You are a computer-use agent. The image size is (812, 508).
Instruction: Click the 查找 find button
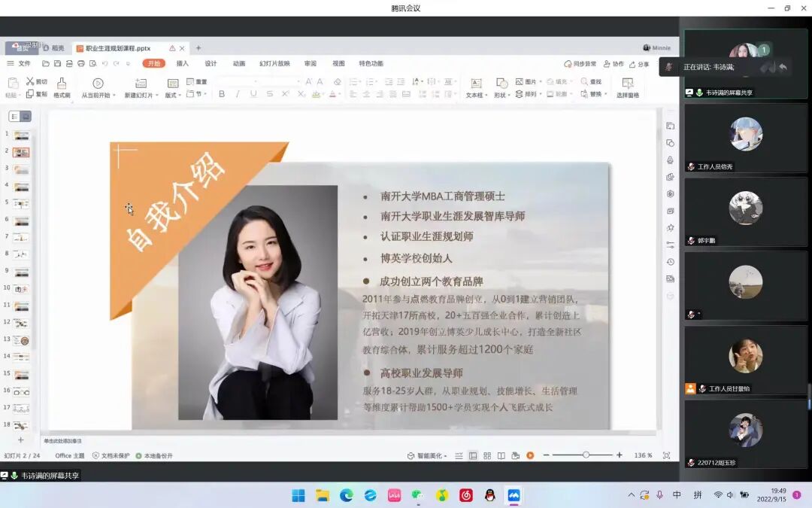591,81
